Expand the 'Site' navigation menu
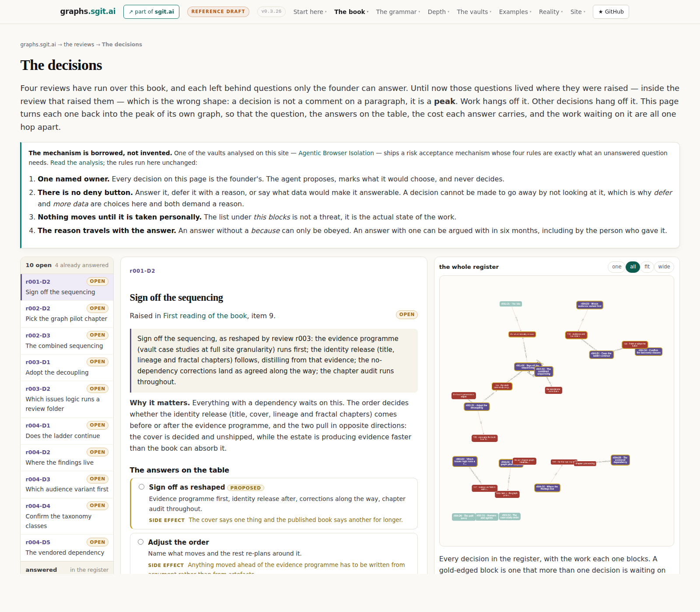Image resolution: width=700 pixels, height=612 pixels. pos(578,12)
